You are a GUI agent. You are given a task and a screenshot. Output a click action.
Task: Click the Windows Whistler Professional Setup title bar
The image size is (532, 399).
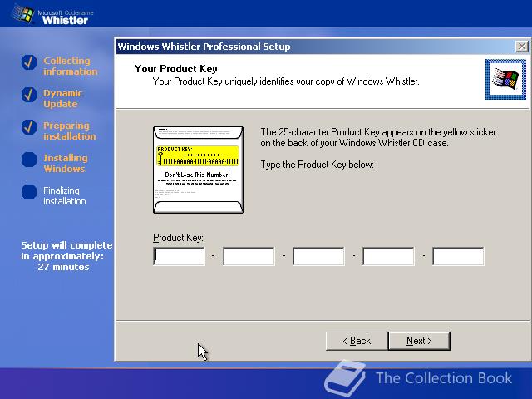(x=316, y=47)
